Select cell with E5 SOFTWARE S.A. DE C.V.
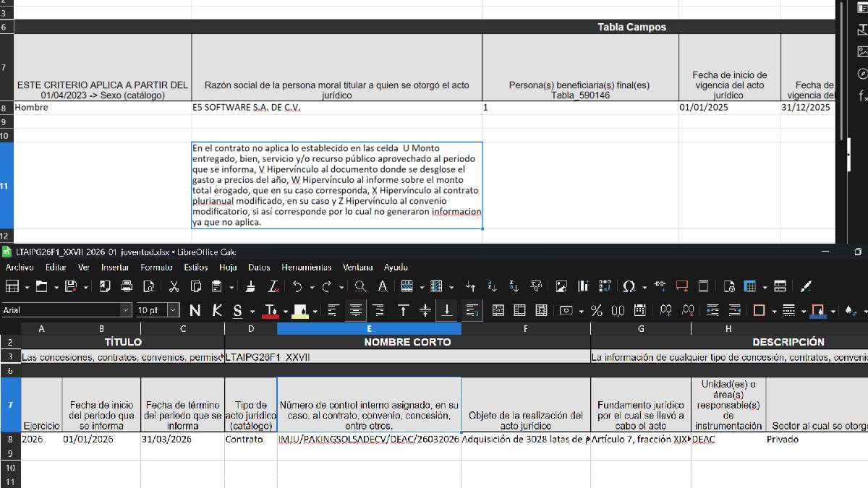This screenshot has height=488, width=868. [337, 108]
